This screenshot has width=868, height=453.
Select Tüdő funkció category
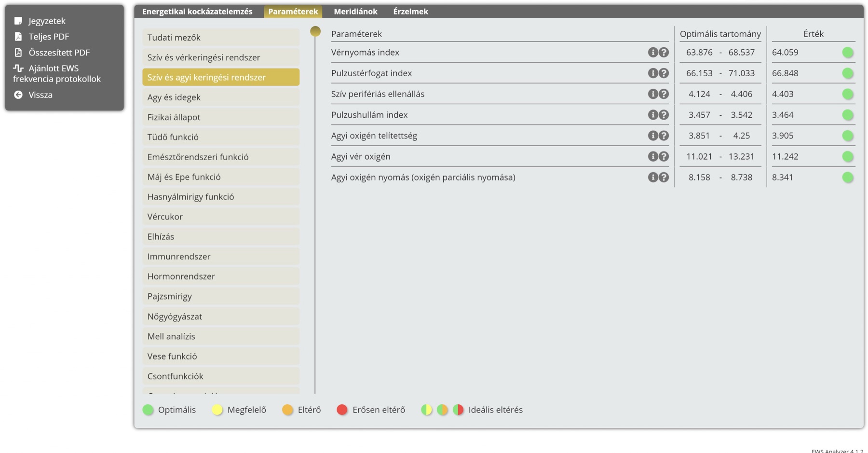tap(221, 137)
